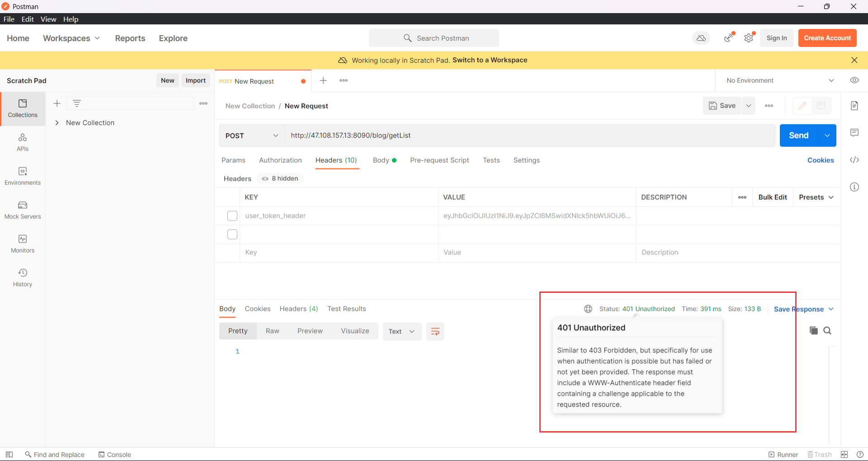Open the Mock Servers sidebar panel
The image size is (868, 461).
click(x=23, y=210)
